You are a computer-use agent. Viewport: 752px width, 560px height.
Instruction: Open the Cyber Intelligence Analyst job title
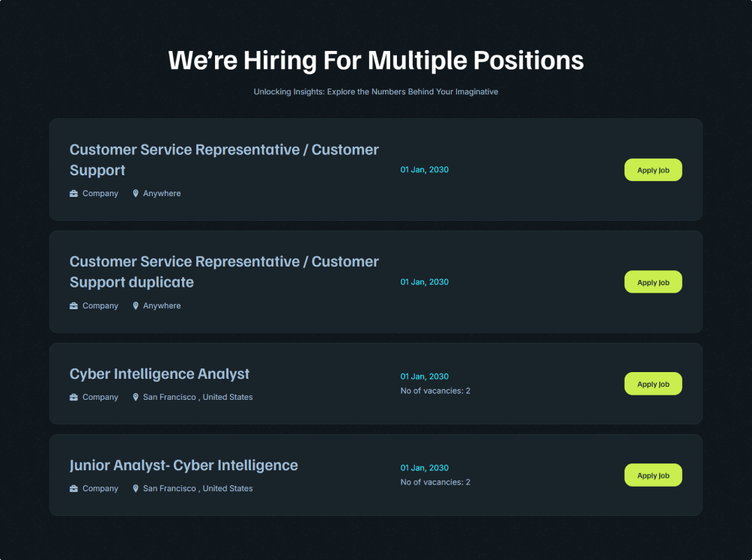point(160,374)
